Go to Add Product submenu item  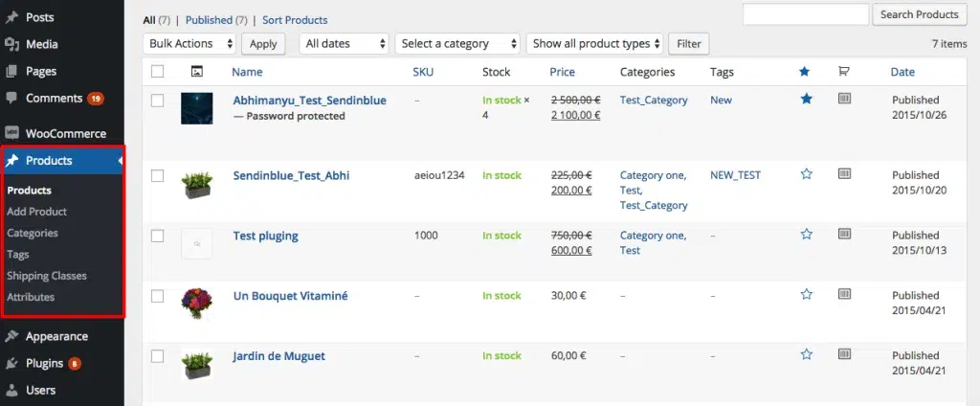tap(36, 212)
